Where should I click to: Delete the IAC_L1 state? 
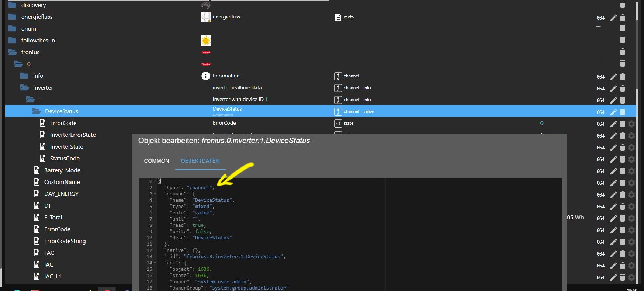(623, 277)
